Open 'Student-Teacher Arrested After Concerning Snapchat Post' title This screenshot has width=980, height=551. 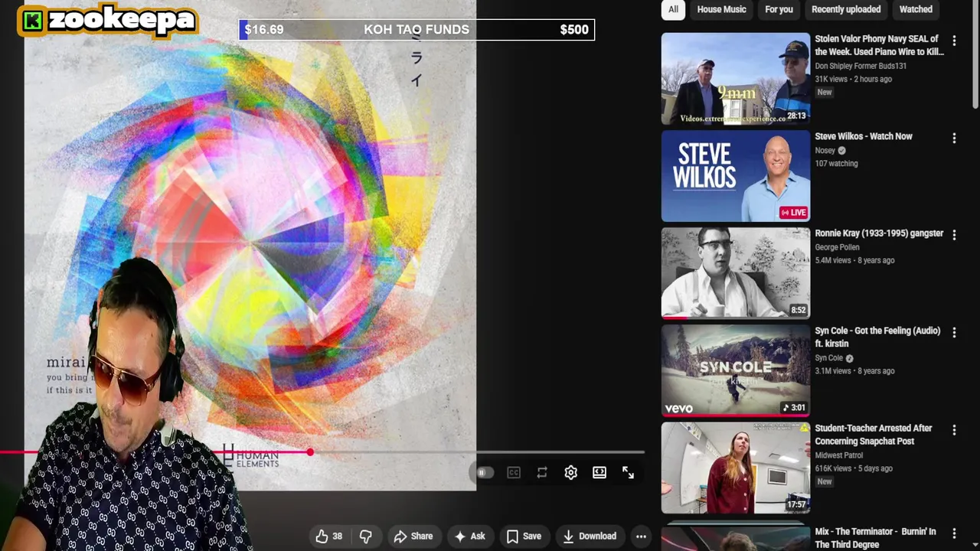point(874,435)
